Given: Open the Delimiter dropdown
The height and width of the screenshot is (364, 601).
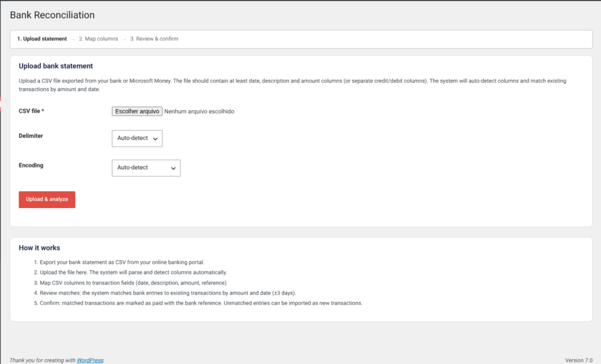Looking at the screenshot, I should click(x=137, y=138).
